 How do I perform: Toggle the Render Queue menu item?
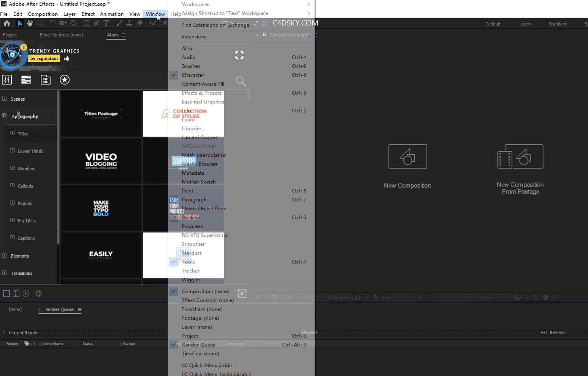[241, 344]
